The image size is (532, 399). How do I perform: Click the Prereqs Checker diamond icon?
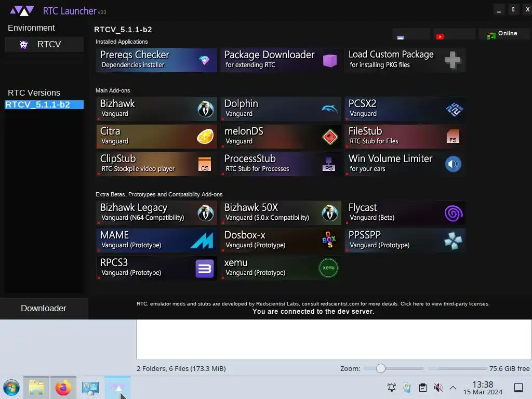[204, 60]
